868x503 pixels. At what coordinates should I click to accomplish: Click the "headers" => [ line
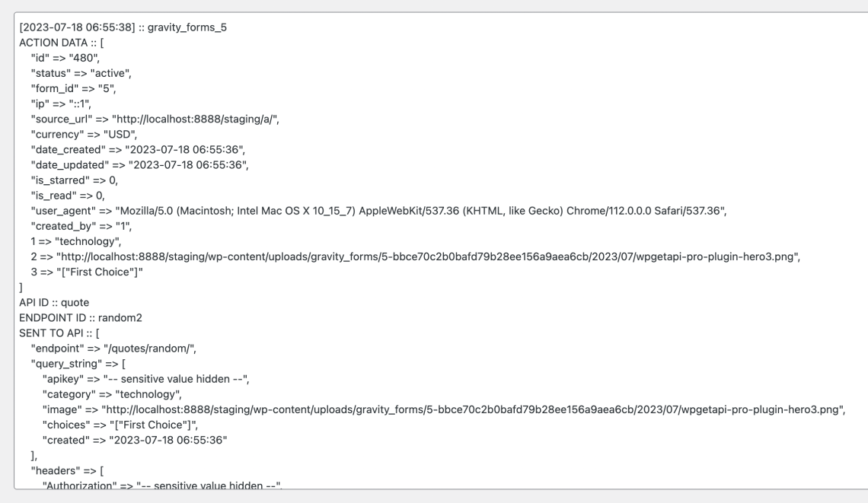67,471
